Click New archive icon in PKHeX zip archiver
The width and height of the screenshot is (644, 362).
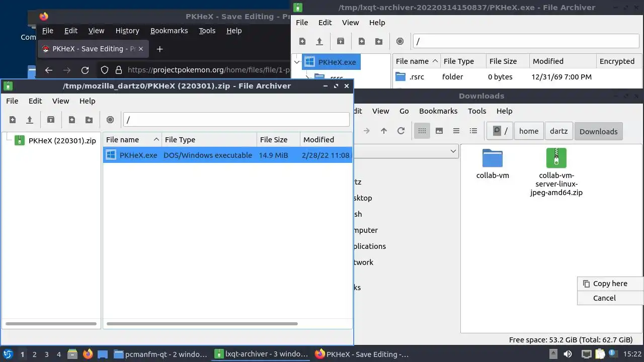coord(13,120)
